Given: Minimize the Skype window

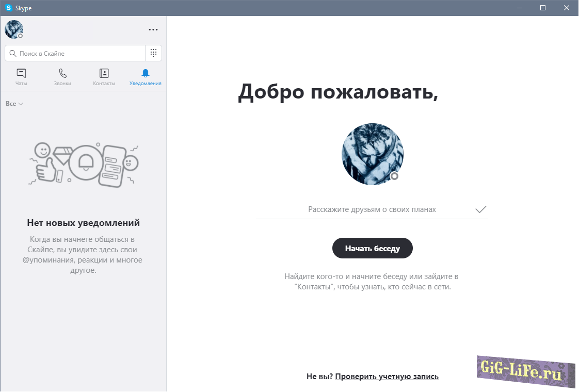Looking at the screenshot, I should coord(519,8).
